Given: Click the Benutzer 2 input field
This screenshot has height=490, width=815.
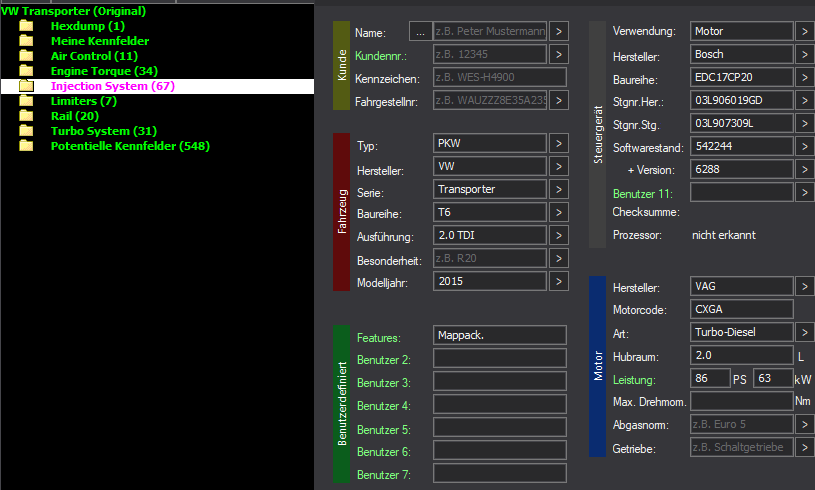Looking at the screenshot, I should coord(499,358).
